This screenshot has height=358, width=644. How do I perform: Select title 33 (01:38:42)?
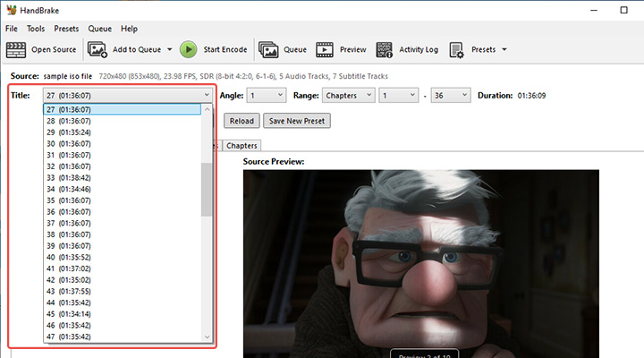pyautogui.click(x=122, y=177)
